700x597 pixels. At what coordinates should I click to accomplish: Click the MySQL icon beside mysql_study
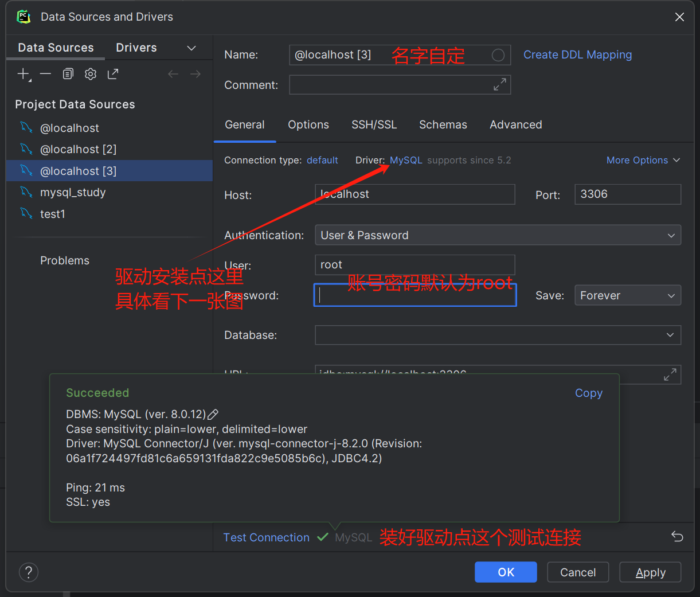[x=26, y=192]
